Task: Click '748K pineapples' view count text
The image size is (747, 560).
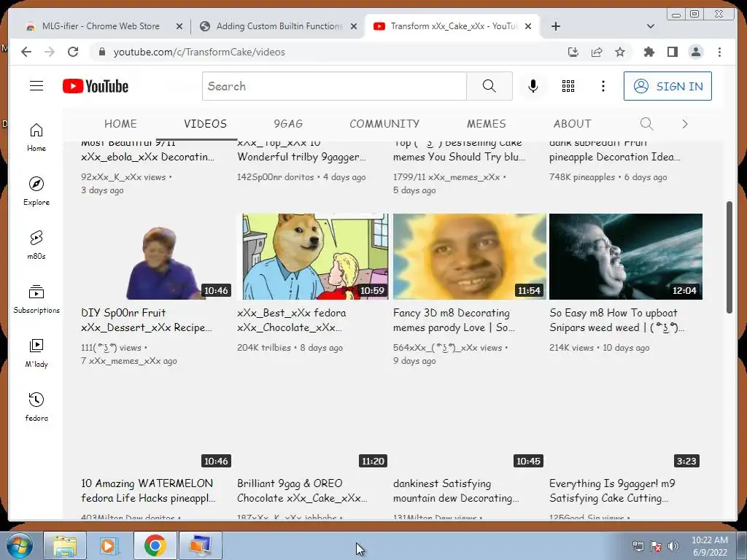Action: click(x=581, y=177)
